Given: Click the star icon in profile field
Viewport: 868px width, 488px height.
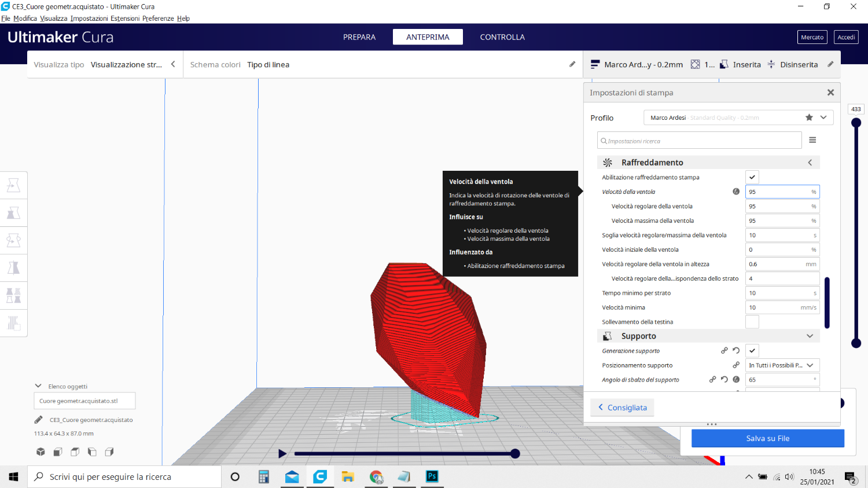Looking at the screenshot, I should pos(809,118).
